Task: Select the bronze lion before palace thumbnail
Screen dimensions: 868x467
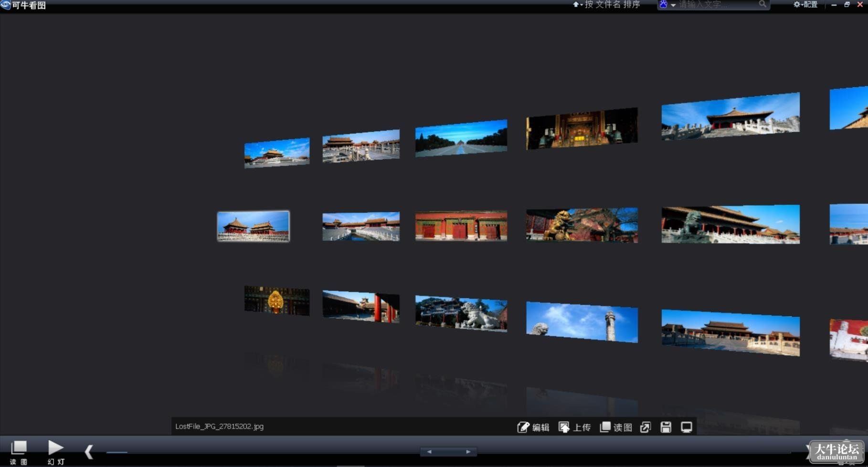Action: tap(730, 224)
